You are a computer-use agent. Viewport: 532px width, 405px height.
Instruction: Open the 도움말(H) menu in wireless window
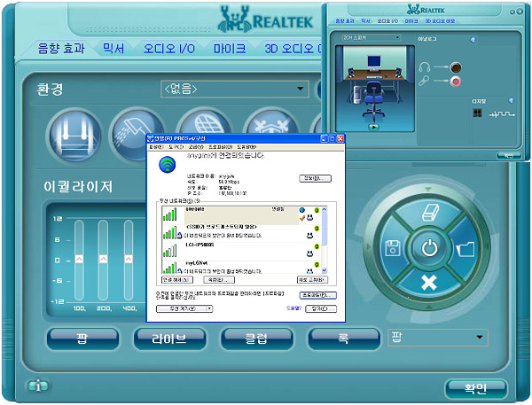[246, 147]
